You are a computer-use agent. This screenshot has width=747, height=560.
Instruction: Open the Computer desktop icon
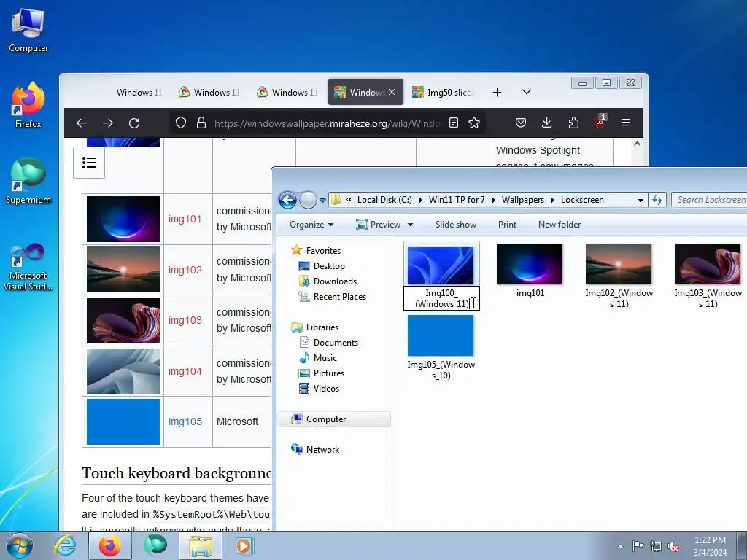pos(28,31)
